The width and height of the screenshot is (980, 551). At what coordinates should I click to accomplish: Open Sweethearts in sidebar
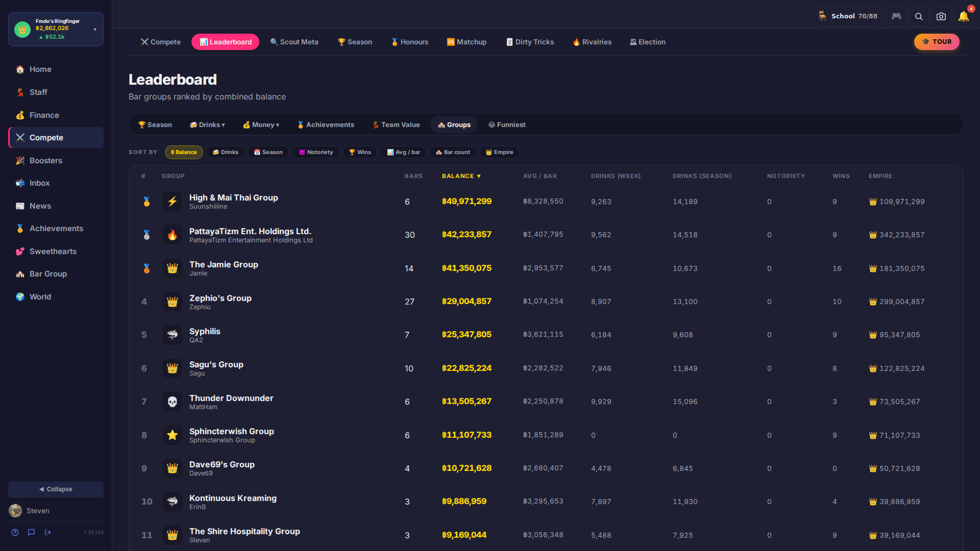[x=56, y=252]
